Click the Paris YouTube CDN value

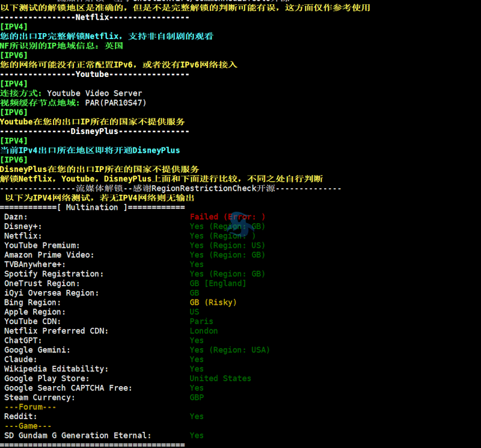click(201, 322)
